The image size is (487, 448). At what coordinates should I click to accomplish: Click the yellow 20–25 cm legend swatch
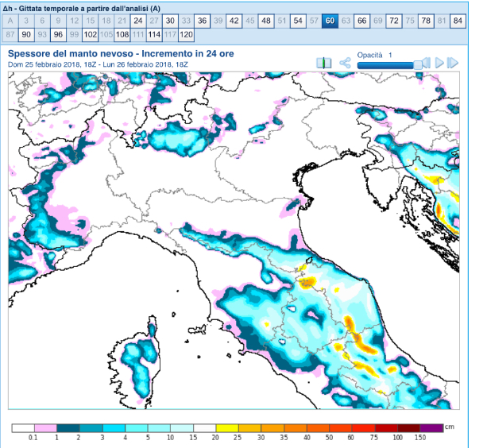226,427
